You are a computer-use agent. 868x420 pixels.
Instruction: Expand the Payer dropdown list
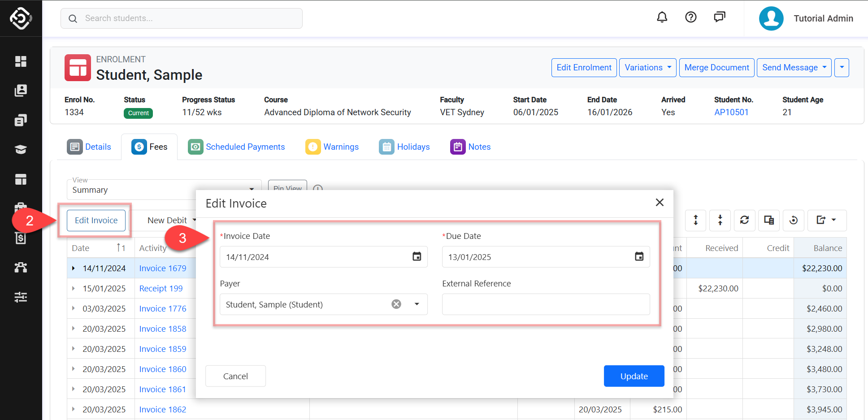coord(417,304)
